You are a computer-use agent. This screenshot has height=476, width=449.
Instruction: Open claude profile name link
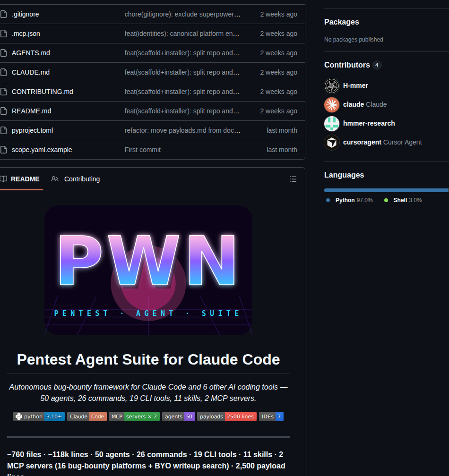354,104
